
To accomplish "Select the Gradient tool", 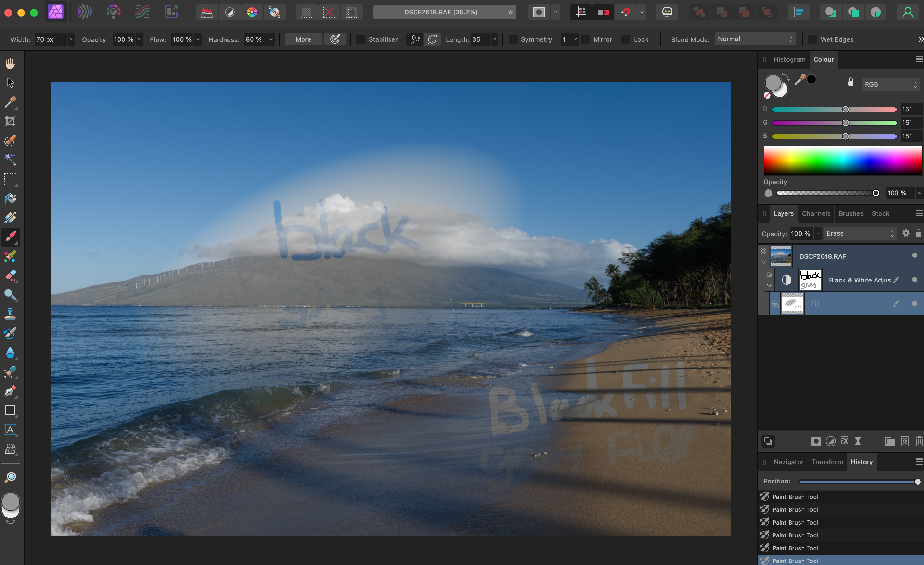I will point(10,218).
